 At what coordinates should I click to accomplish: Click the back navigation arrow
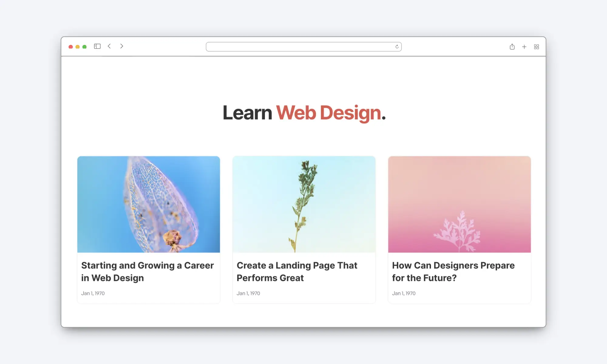pyautogui.click(x=109, y=46)
